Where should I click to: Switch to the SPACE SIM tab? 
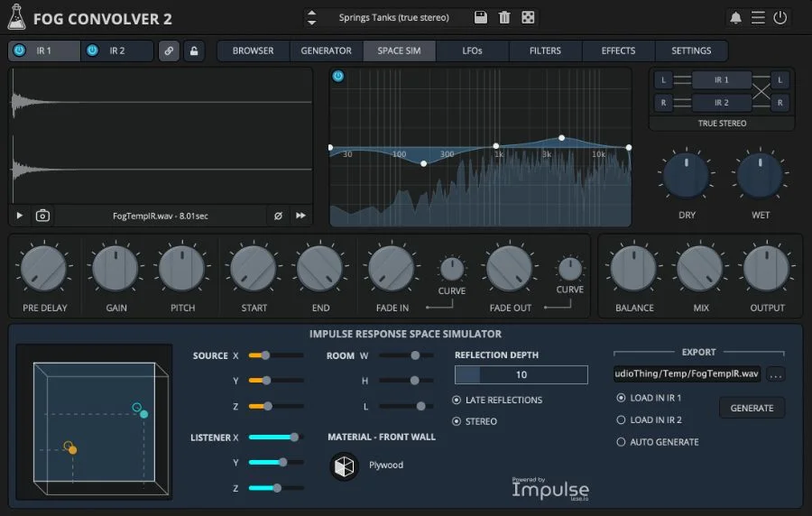pyautogui.click(x=400, y=51)
